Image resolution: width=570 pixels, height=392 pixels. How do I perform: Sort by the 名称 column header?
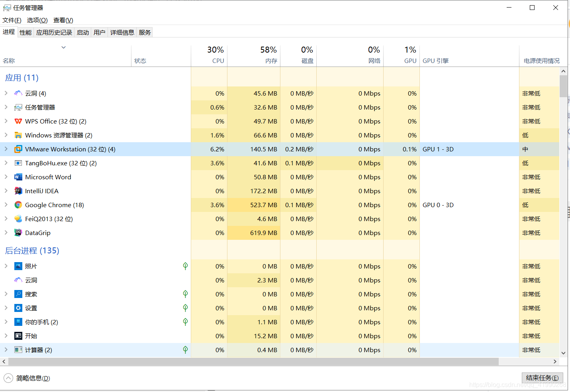tap(66, 56)
